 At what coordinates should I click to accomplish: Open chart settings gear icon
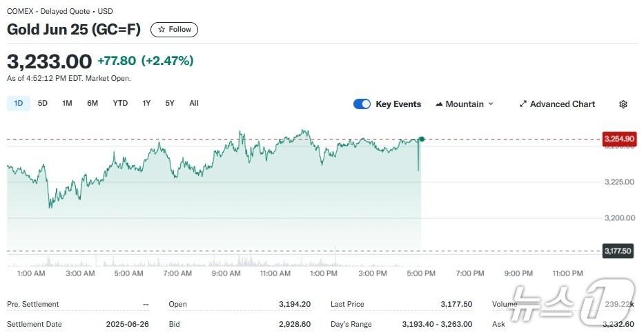click(623, 104)
